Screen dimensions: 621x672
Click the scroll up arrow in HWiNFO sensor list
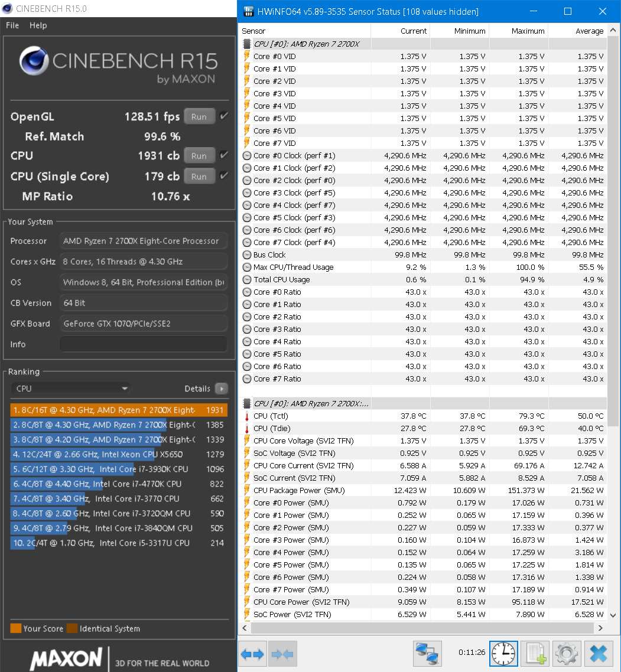tap(613, 30)
